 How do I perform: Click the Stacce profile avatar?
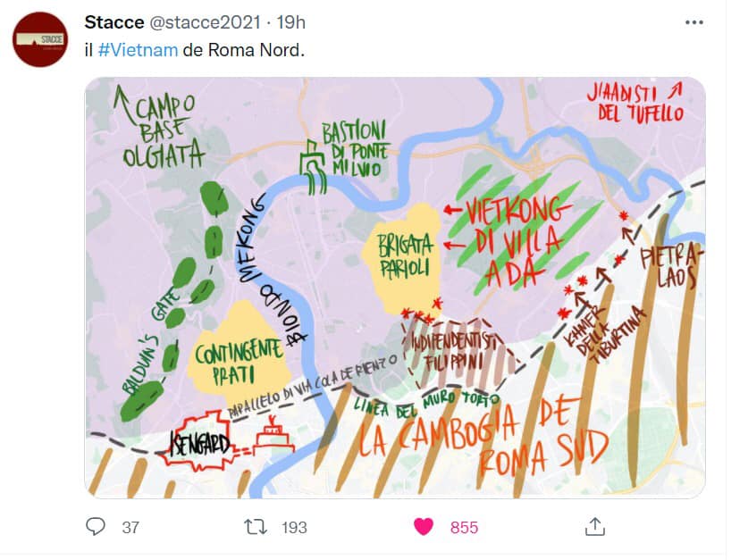tap(40, 39)
